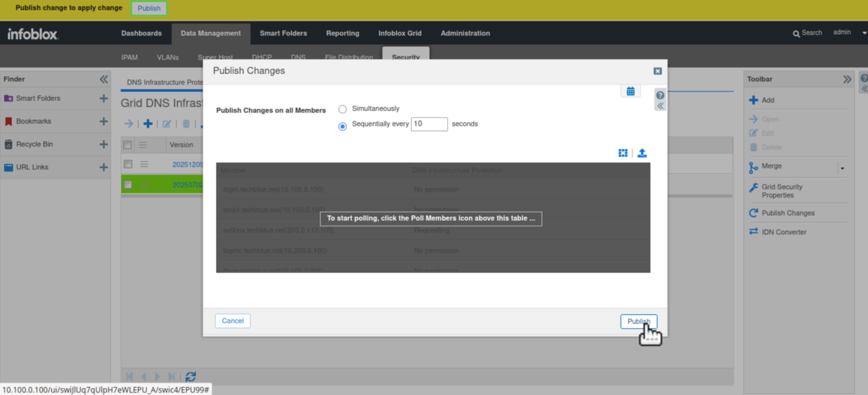
Task: Click the seconds interval input field
Action: 429,124
